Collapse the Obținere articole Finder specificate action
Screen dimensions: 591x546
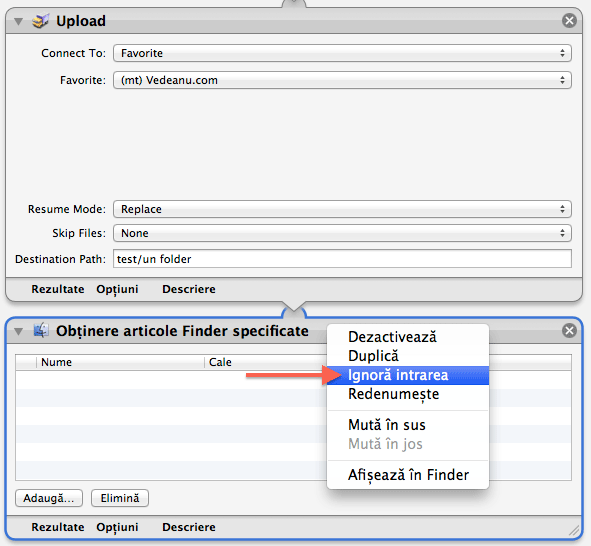(18, 332)
